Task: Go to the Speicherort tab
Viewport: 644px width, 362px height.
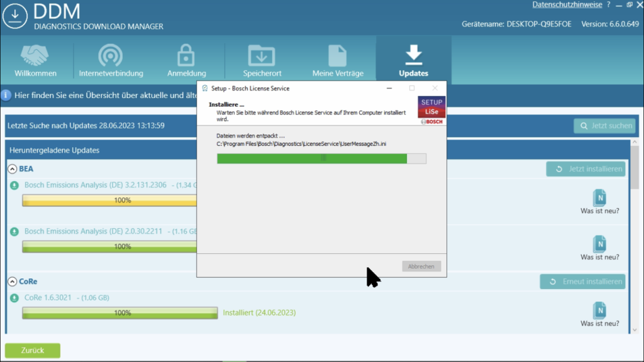Action: coord(262,60)
